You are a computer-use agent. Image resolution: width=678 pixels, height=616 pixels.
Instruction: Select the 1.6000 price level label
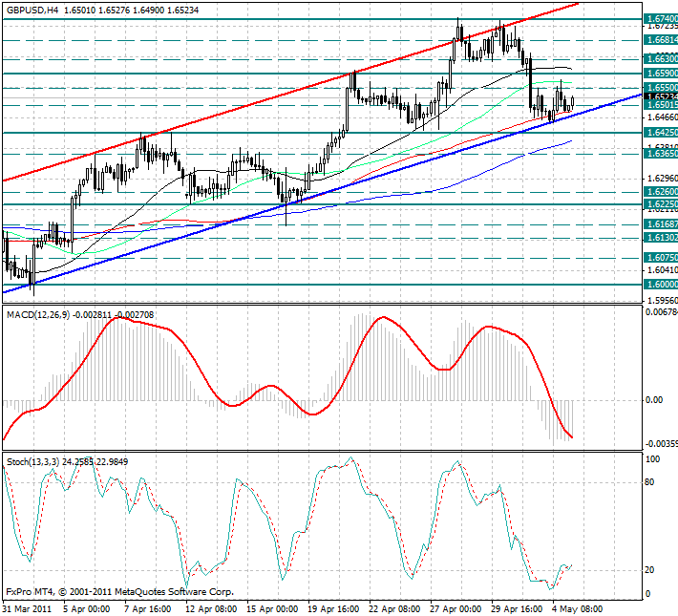coord(661,284)
